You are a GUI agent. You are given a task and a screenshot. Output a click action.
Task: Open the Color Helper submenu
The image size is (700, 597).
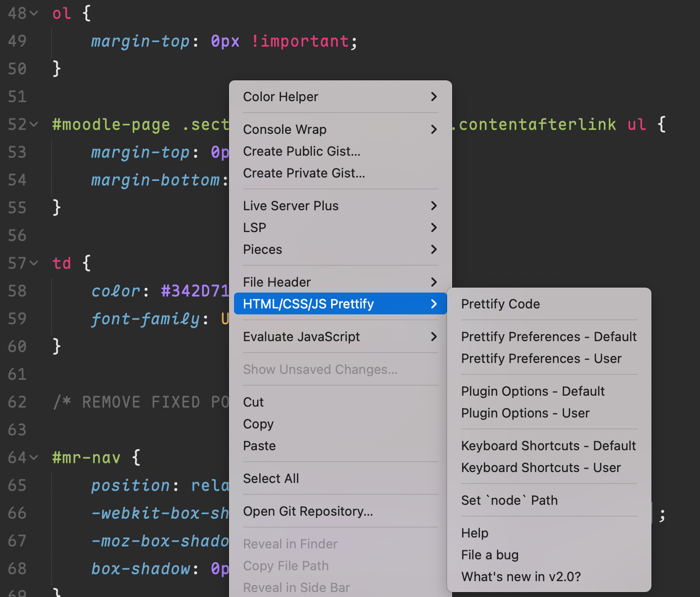coord(340,97)
